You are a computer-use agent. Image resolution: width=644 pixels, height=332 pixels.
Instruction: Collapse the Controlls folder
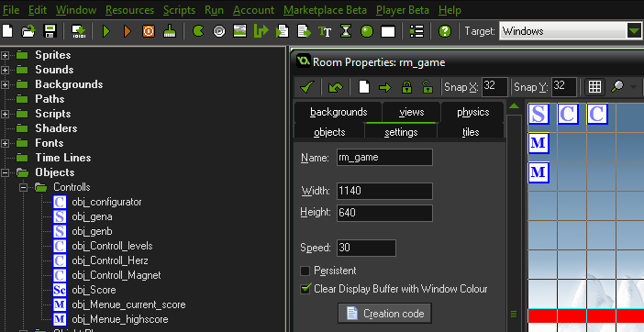tap(24, 187)
